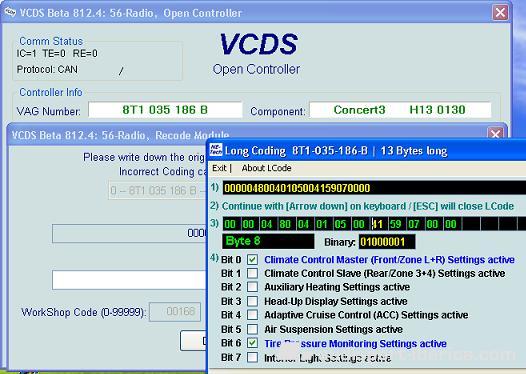Enable Bit 3 Head-Up Display Settings

(x=252, y=301)
